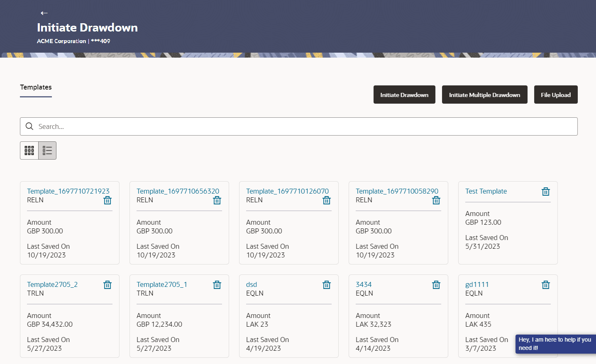Delete Template2705_1 using its trash icon
The width and height of the screenshot is (596, 364).
coord(217,285)
